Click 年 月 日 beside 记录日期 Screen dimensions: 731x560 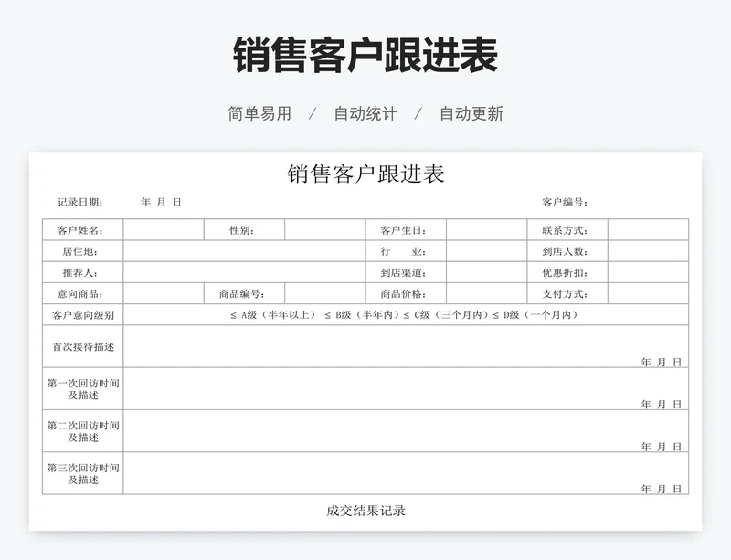click(x=161, y=202)
